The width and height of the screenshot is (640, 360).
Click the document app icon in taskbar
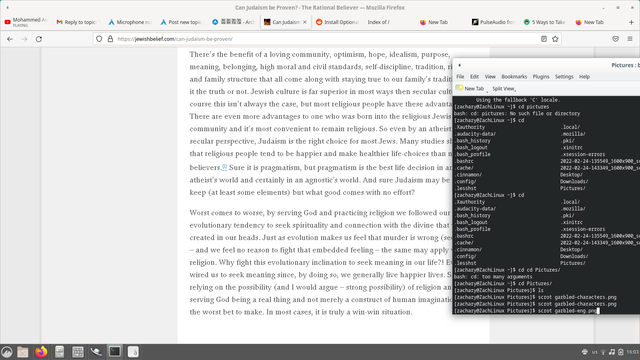point(133,352)
